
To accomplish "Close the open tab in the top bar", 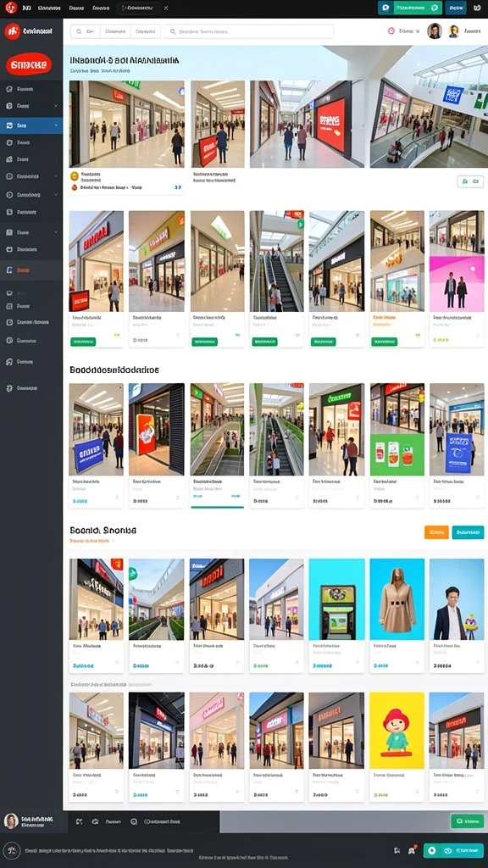I will tap(166, 8).
